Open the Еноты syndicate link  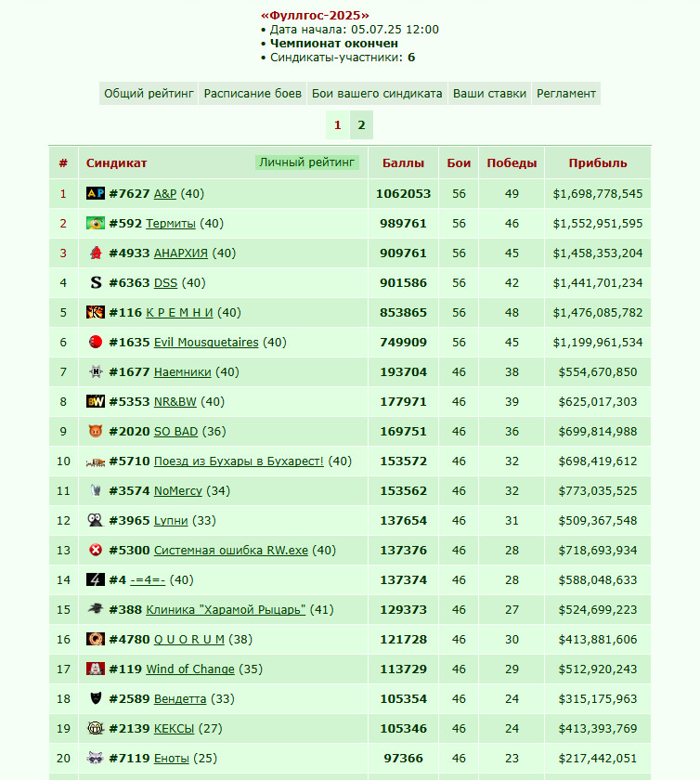coord(172,758)
